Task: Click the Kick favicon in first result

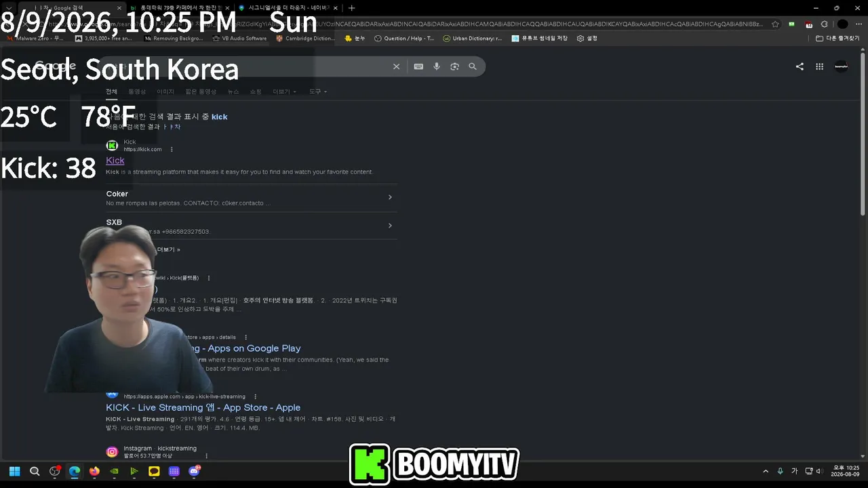Action: (112, 146)
